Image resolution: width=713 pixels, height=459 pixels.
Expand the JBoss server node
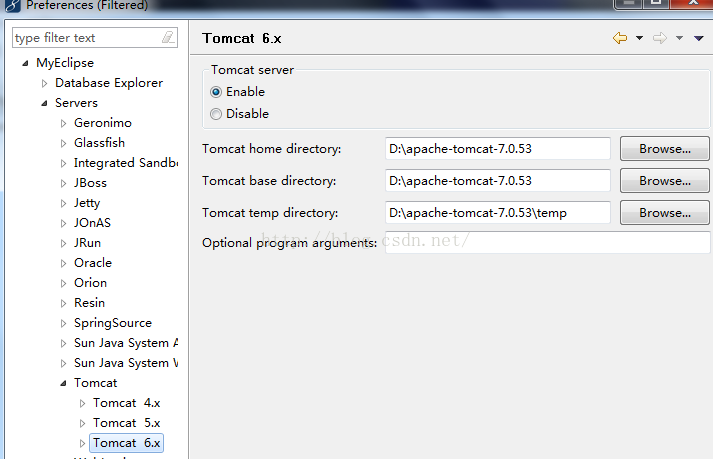coord(63,183)
